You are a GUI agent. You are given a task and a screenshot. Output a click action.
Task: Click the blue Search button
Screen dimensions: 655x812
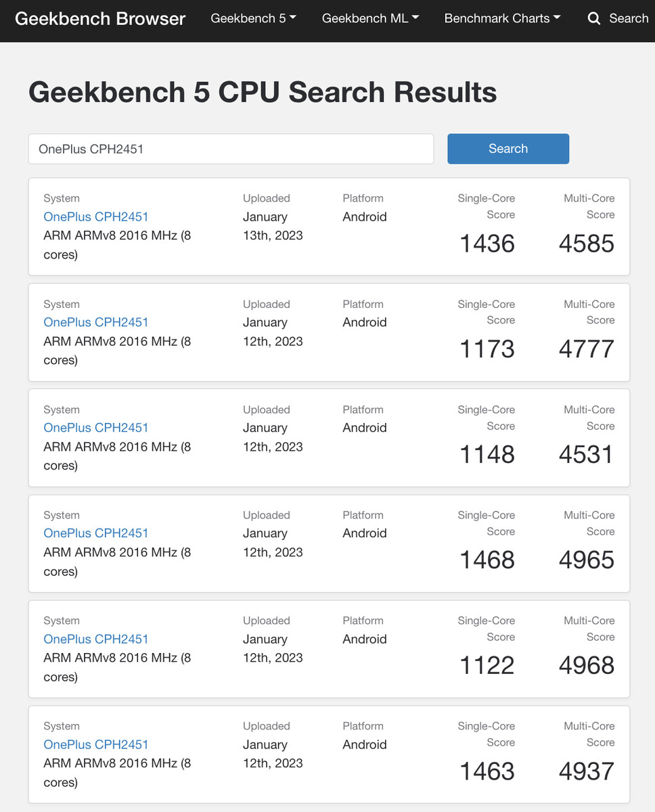pyautogui.click(x=508, y=149)
